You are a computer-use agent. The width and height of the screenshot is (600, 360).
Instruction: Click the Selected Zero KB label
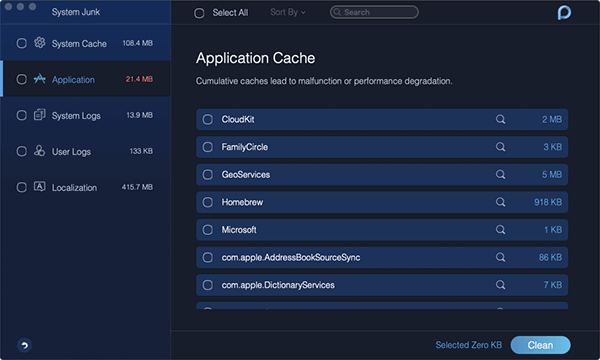(x=468, y=345)
